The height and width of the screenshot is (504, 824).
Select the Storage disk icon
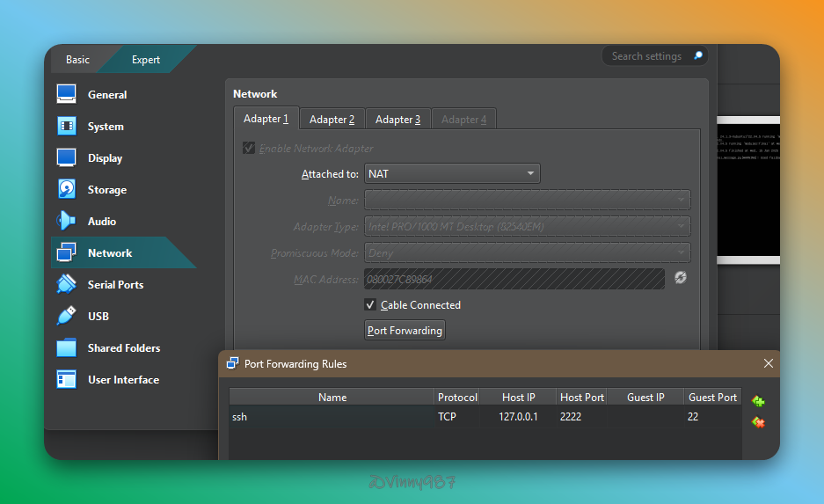point(67,189)
